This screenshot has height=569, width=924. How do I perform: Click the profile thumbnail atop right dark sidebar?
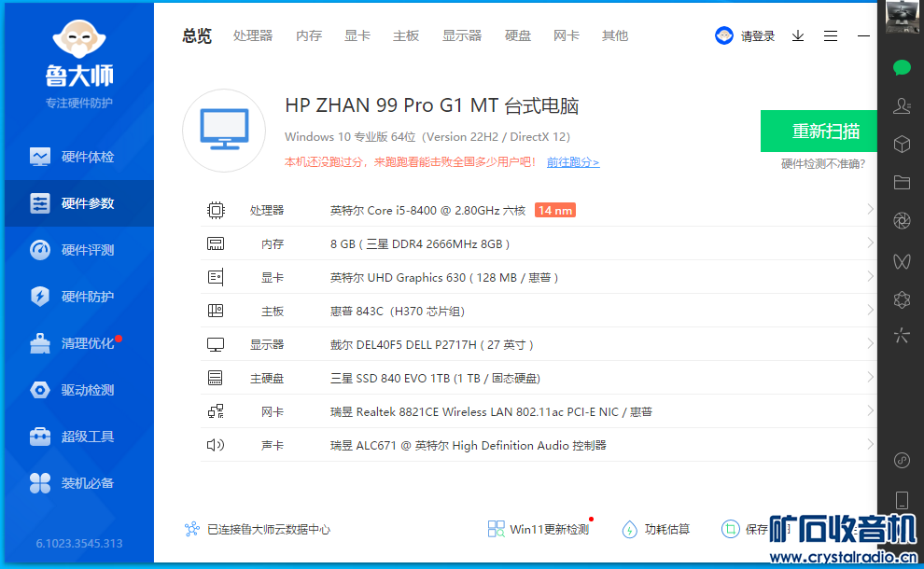coord(902,18)
